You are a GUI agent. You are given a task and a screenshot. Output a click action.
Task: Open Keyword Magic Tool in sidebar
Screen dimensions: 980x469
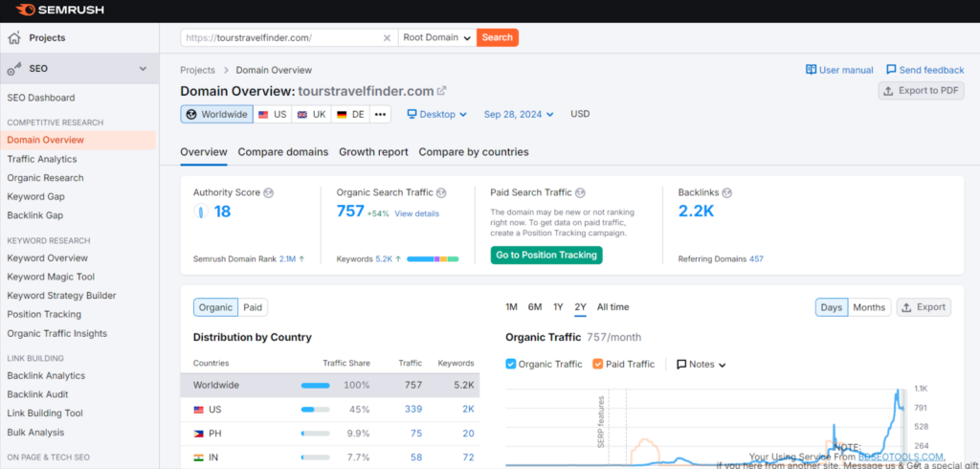[x=51, y=277]
